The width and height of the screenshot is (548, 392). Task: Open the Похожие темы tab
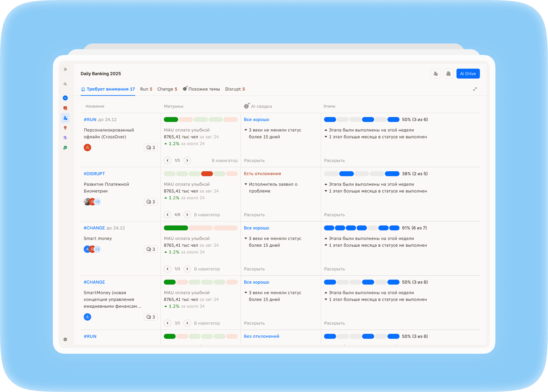click(x=202, y=89)
